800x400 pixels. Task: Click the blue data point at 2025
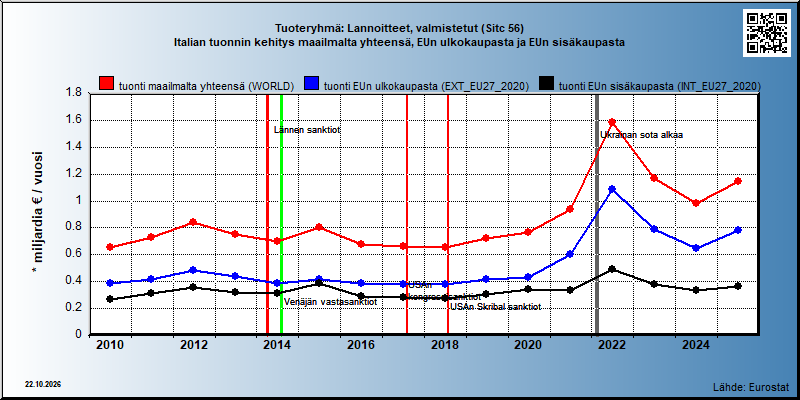coord(738,230)
